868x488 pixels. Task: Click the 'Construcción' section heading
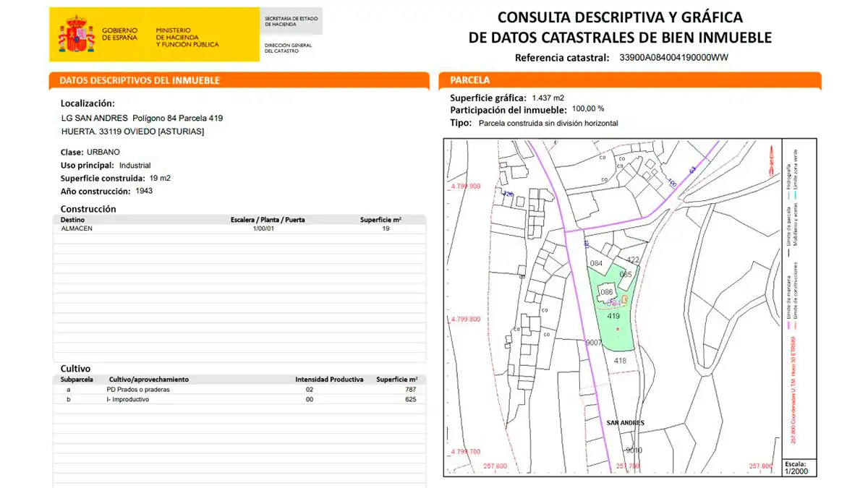tap(88, 209)
